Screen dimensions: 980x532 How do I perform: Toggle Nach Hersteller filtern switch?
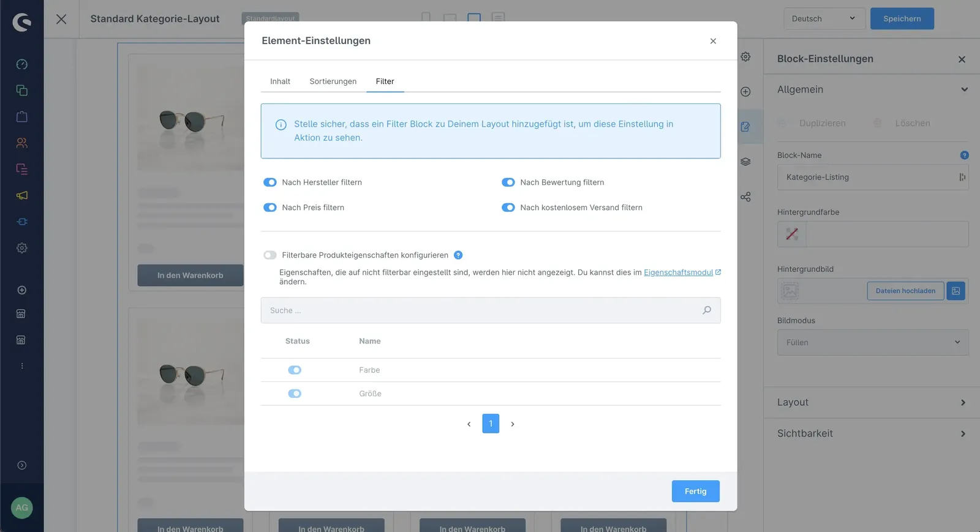click(270, 182)
